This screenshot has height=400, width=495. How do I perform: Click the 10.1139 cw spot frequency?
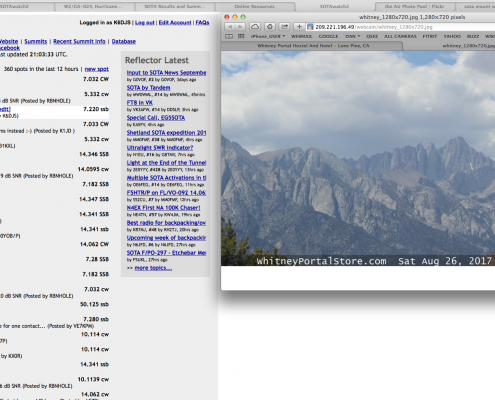click(x=93, y=379)
